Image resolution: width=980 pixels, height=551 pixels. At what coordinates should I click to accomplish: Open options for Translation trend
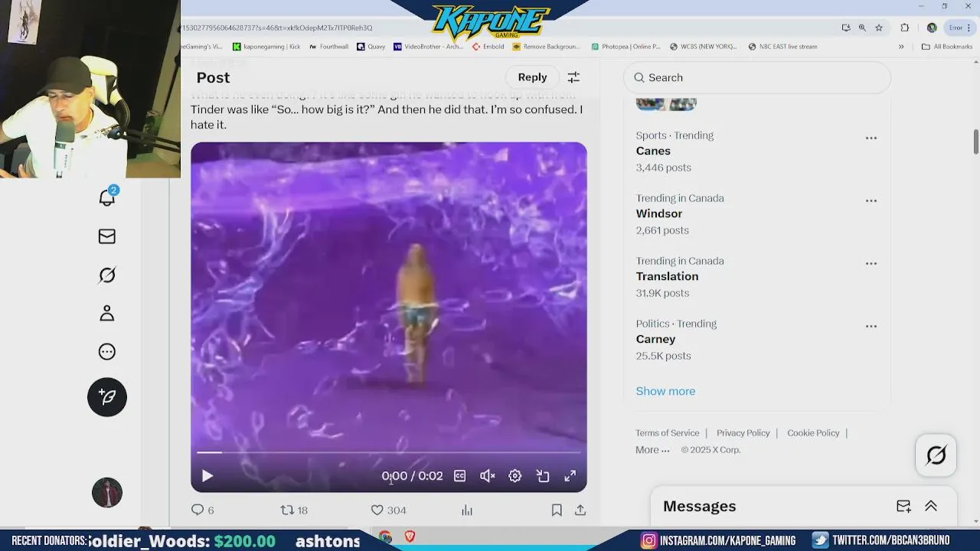pyautogui.click(x=871, y=264)
